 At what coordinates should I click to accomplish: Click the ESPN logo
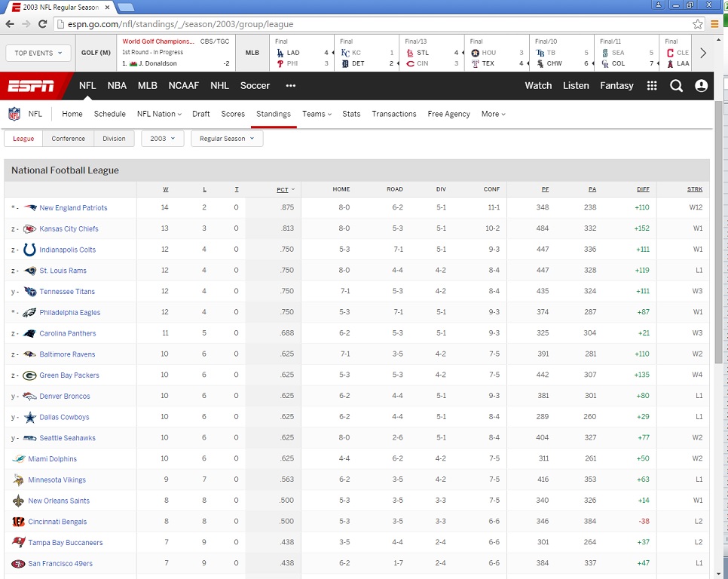[x=31, y=86]
